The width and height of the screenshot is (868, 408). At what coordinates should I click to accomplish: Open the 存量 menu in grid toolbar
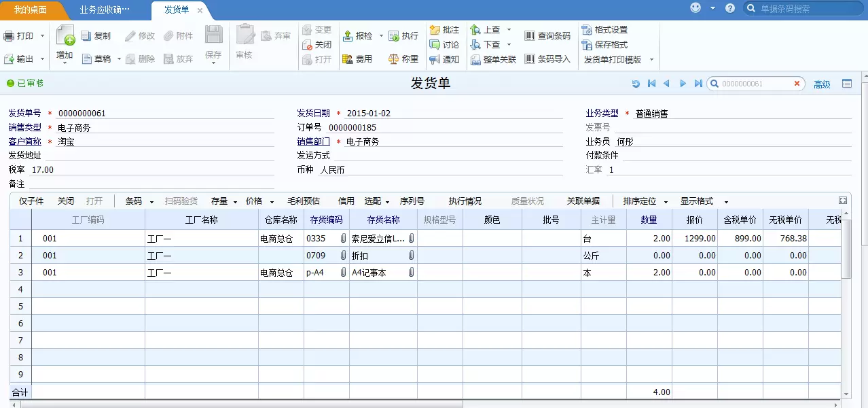[x=224, y=201]
